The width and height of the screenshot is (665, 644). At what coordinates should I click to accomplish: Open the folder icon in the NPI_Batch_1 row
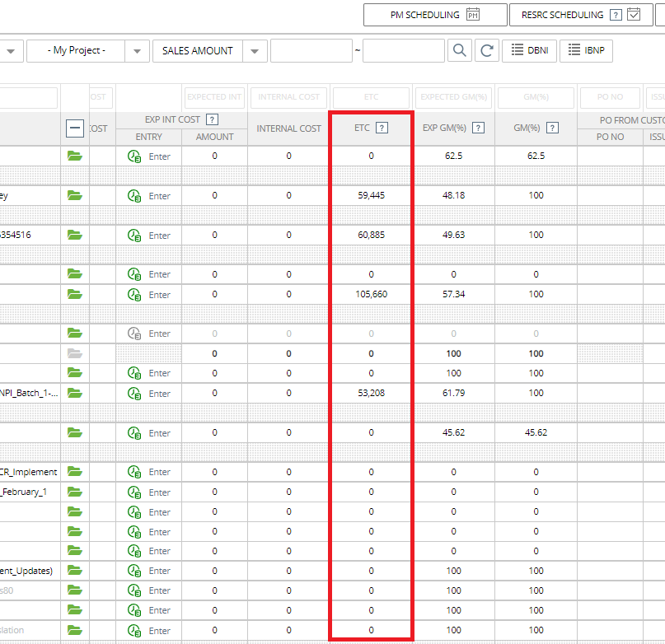click(75, 393)
